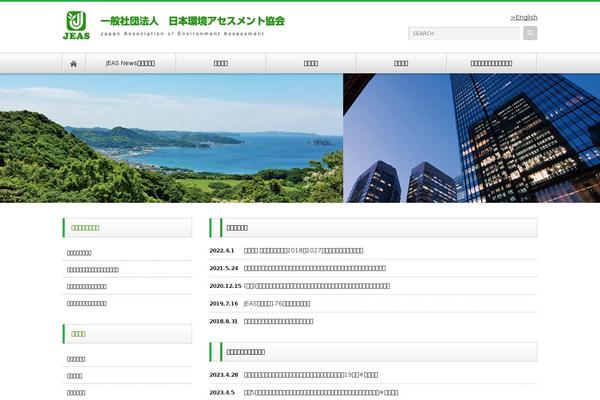Image resolution: width=600 pixels, height=400 pixels.
Task: Open the announcement dated 2023.4.28
Action: [x=311, y=375]
